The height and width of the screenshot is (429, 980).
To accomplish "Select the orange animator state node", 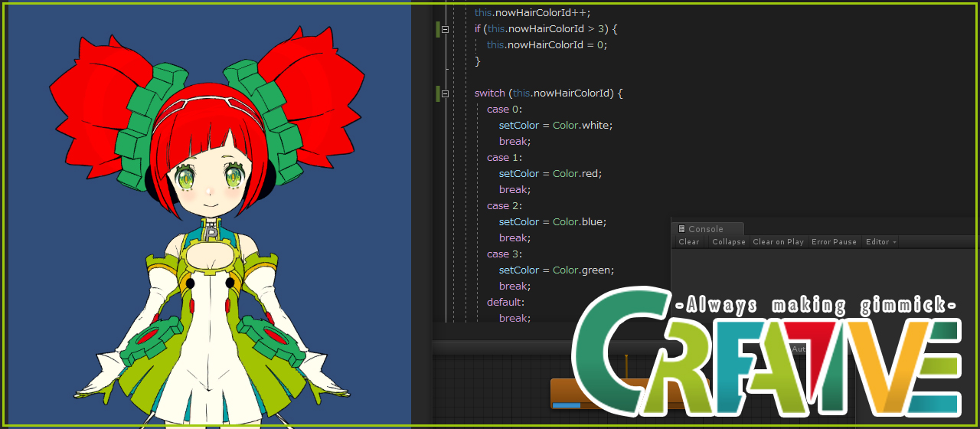I will point(582,389).
